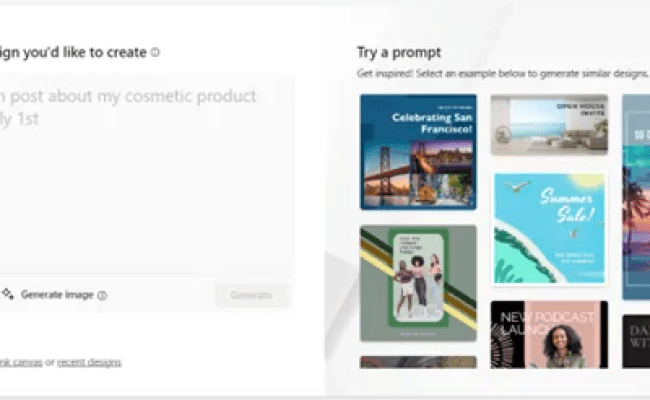The image size is (650, 400).
Task: Open the blank canvas link
Action: tap(21, 362)
